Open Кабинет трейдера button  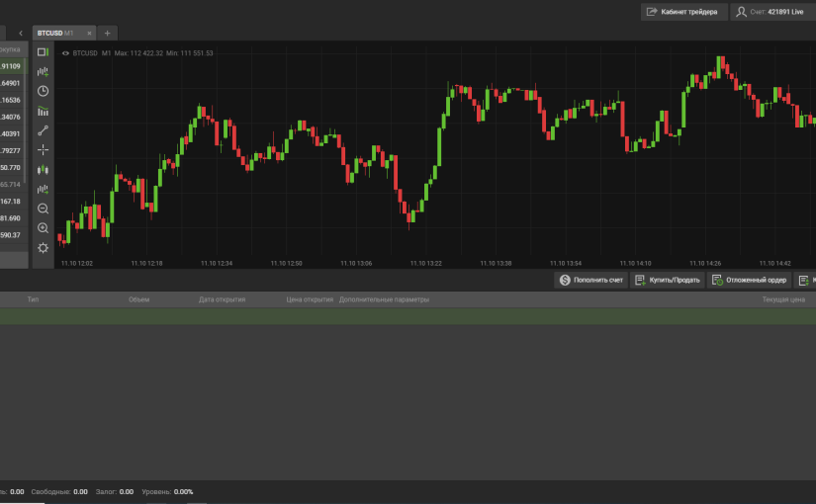pos(681,12)
